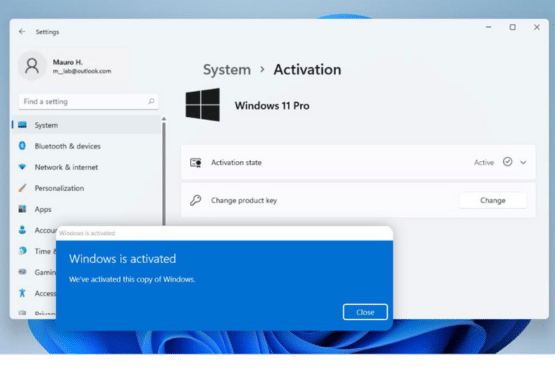Maximize the Settings window
This screenshot has width=555, height=370.
click(512, 27)
